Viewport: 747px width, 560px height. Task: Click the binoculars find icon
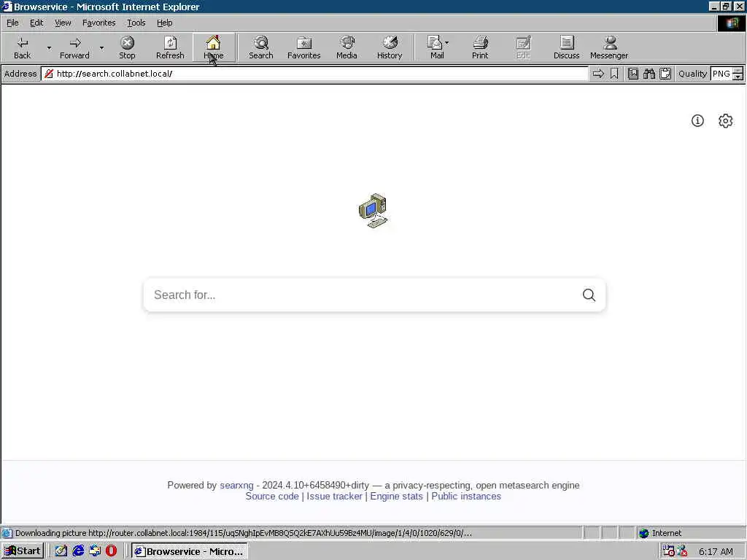(649, 74)
